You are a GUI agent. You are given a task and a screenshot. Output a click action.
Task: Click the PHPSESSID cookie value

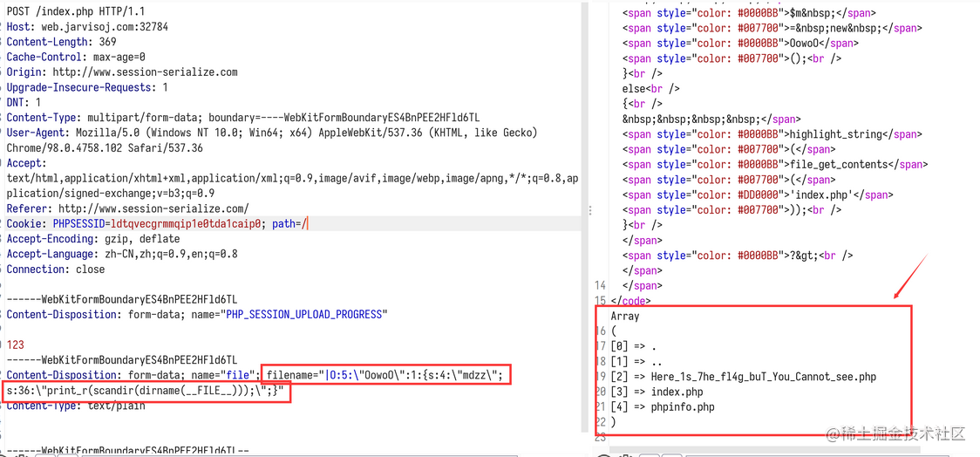tap(187, 224)
